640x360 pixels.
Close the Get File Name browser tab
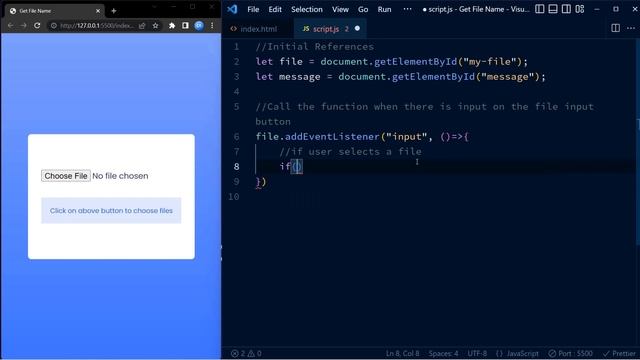98,11
